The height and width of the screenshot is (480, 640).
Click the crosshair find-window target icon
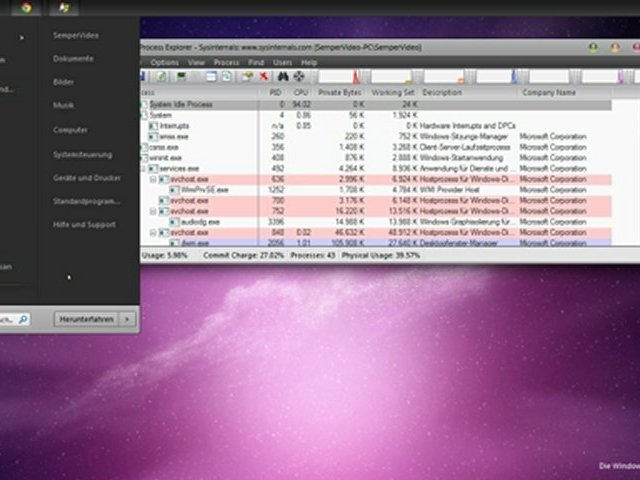point(299,76)
